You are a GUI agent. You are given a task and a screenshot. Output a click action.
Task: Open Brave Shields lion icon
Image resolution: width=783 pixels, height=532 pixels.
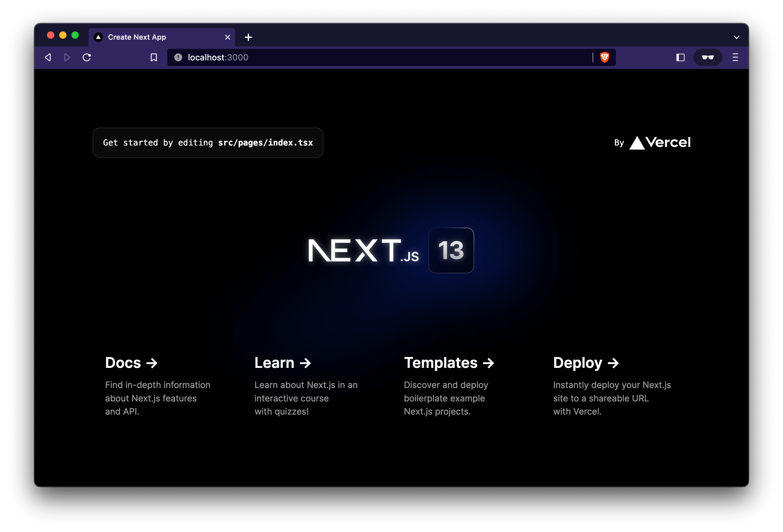click(x=605, y=58)
